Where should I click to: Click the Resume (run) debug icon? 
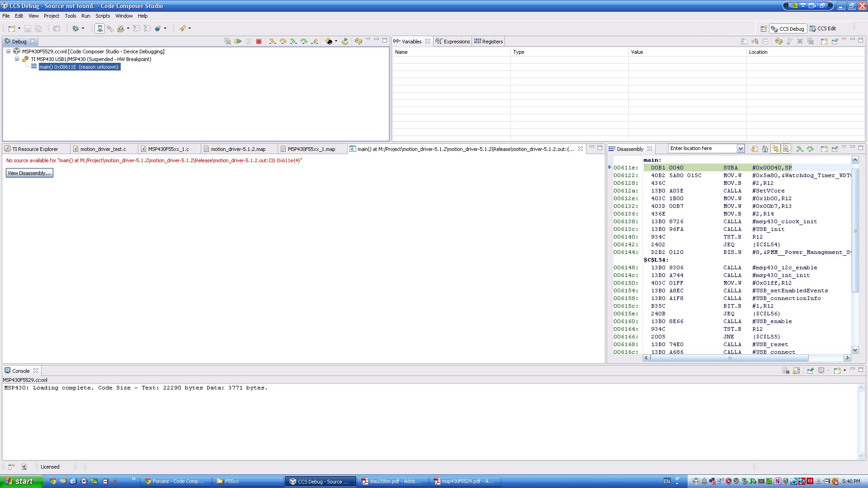238,41
